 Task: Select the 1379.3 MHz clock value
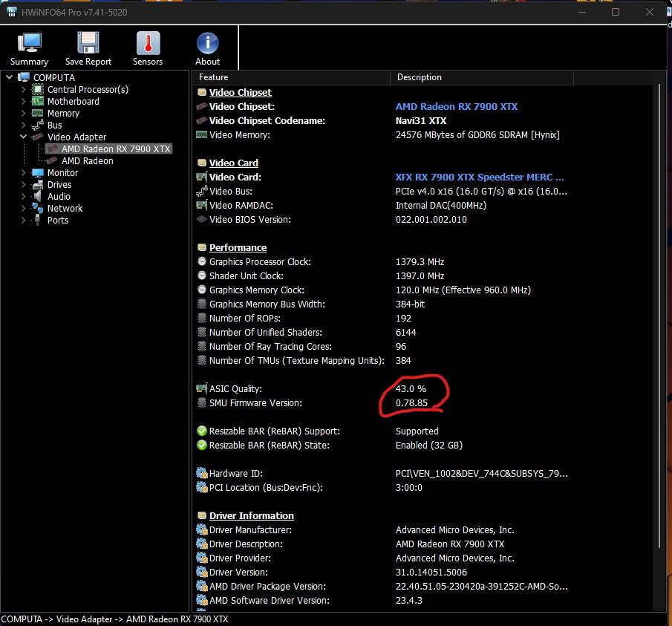click(x=420, y=262)
